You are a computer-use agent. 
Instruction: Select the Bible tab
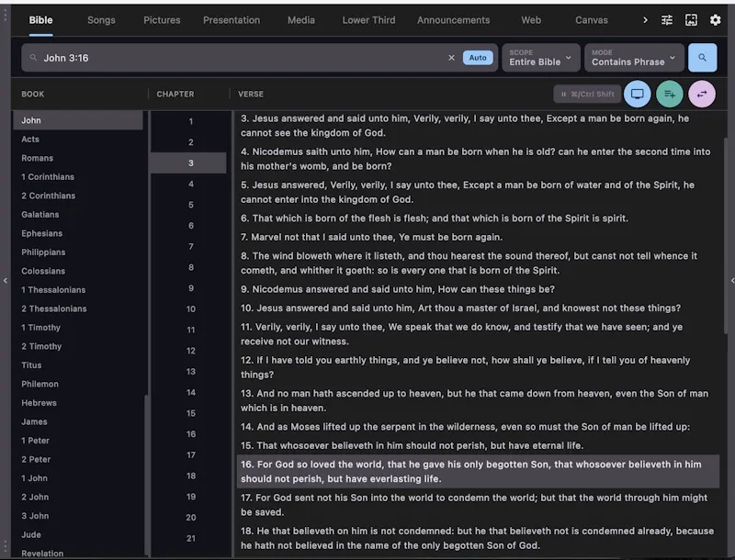point(40,20)
